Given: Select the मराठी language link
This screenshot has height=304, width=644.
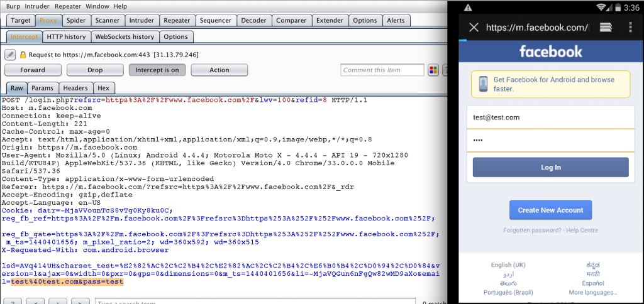Looking at the screenshot, I should tap(593, 274).
